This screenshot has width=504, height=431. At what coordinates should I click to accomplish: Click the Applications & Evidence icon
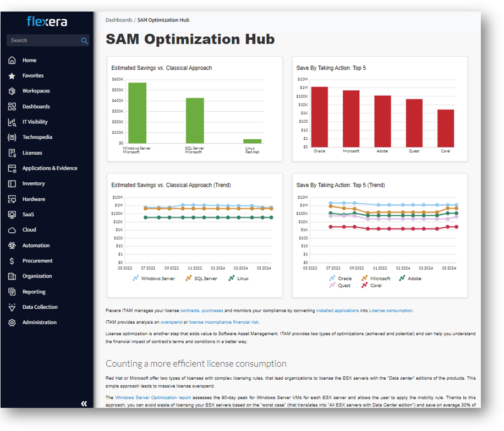click(x=12, y=168)
